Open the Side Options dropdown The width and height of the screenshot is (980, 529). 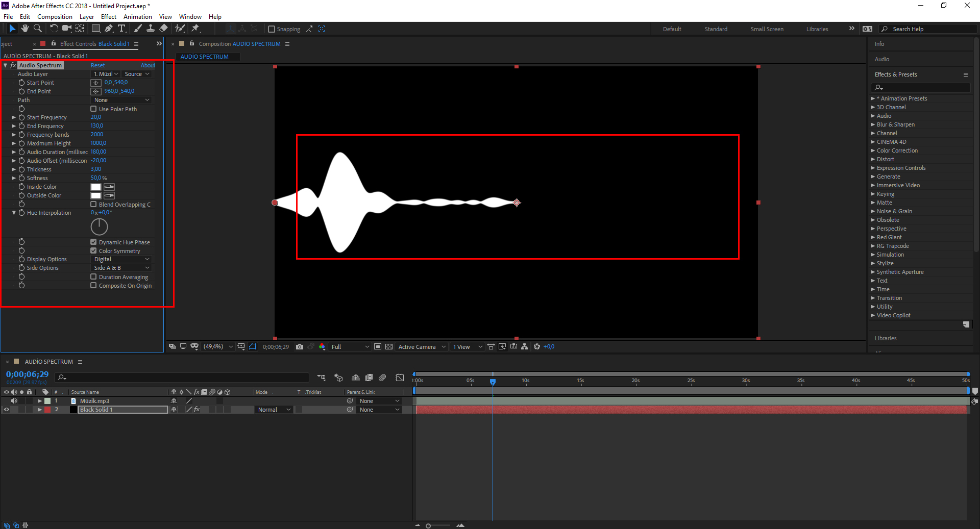click(x=121, y=268)
